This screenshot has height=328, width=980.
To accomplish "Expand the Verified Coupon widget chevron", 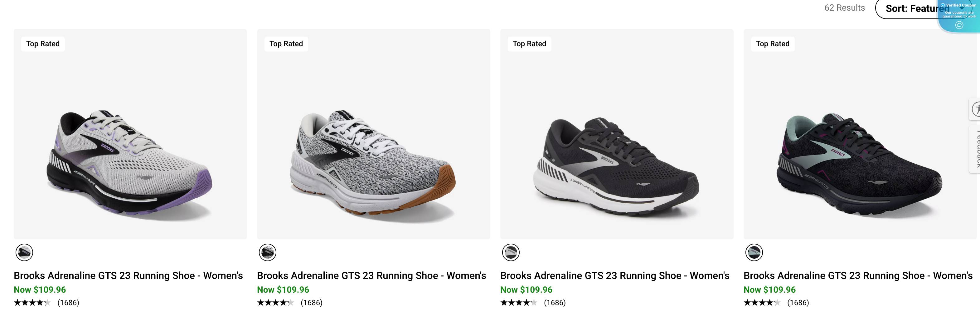I will pyautogui.click(x=962, y=8).
